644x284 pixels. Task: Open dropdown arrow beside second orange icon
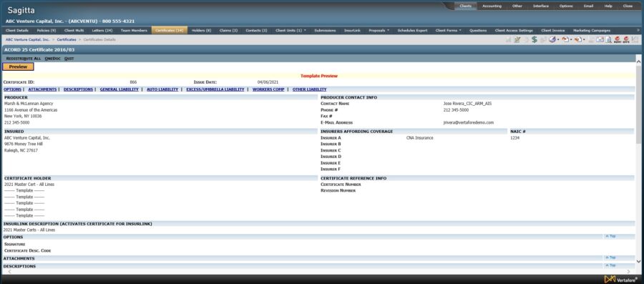coord(584,40)
